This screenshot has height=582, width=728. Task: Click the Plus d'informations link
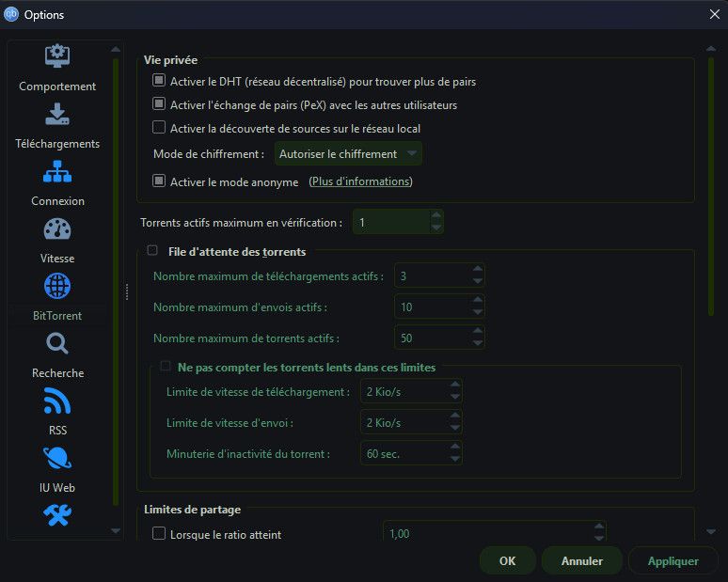point(360,181)
